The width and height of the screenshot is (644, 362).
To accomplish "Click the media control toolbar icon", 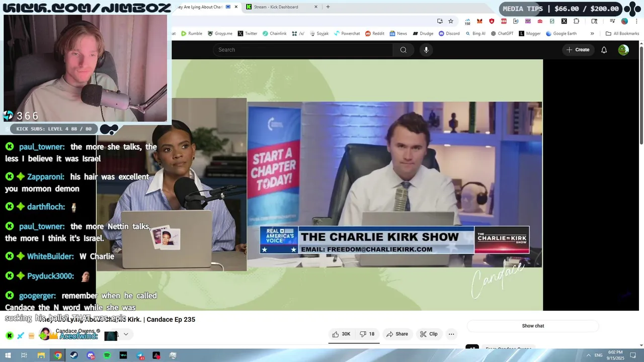I will (x=612, y=21).
